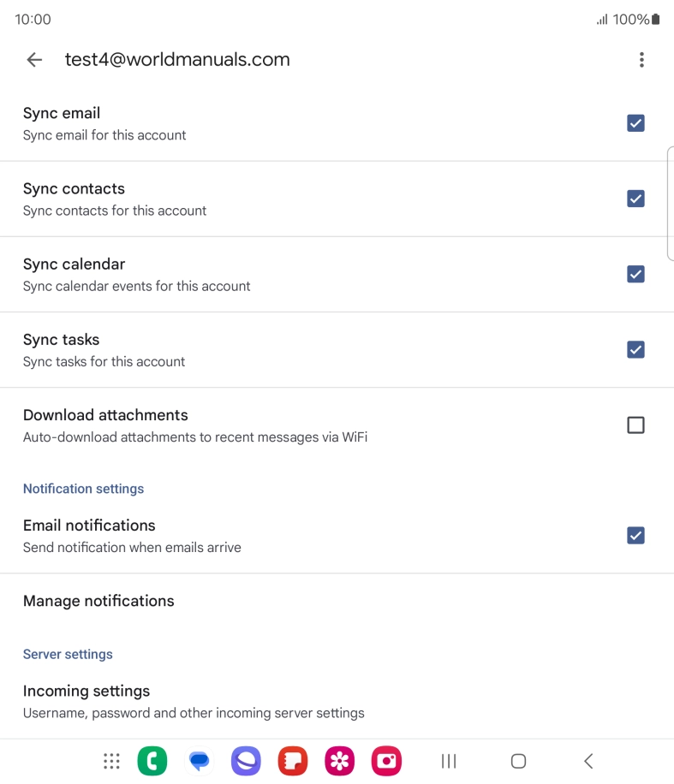Open the red Samsung Notes app
Viewport: 674px width, 784px height.
[293, 761]
